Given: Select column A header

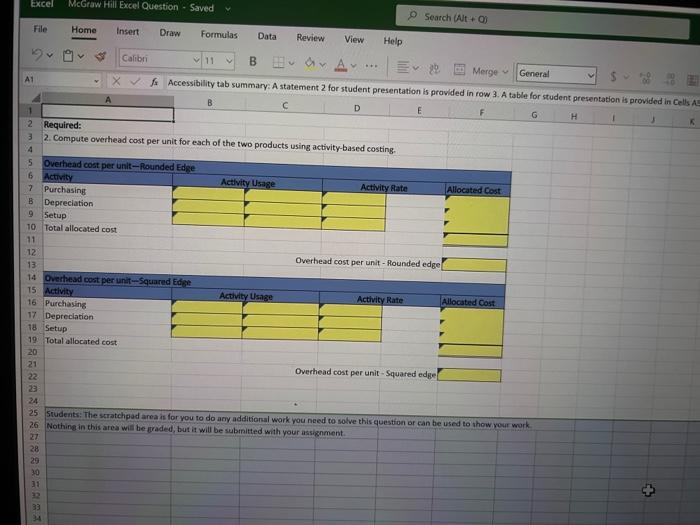Looking at the screenshot, I should click(108, 100).
